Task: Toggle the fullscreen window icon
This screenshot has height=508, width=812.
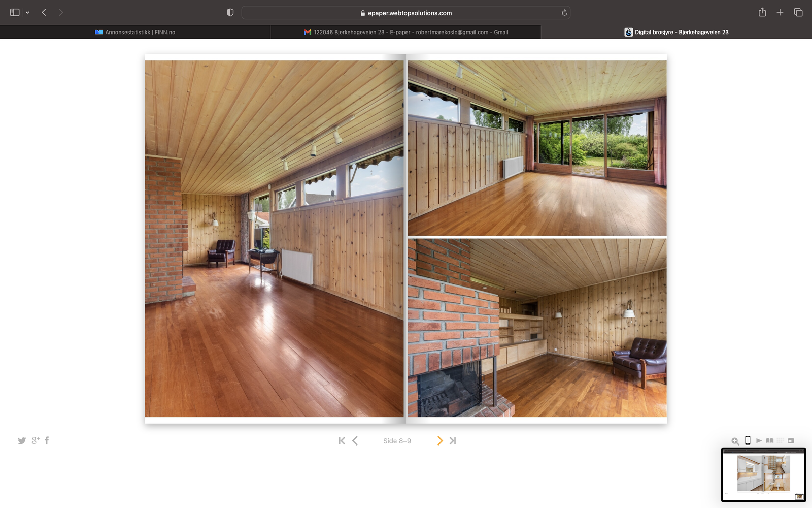Action: (x=791, y=441)
